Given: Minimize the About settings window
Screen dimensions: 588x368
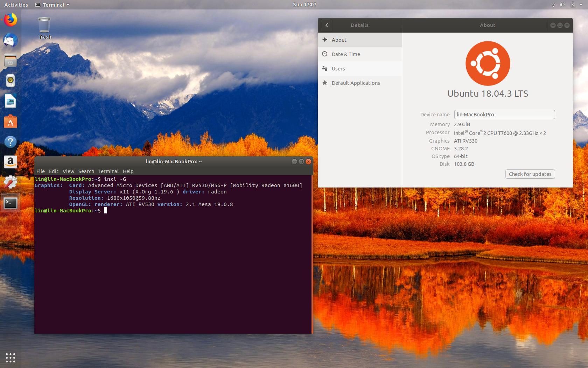Looking at the screenshot, I should pos(553,25).
